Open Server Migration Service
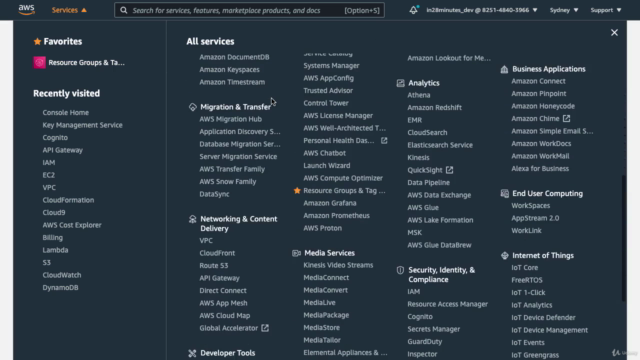Screen dimensions: 640x360 tap(238, 156)
